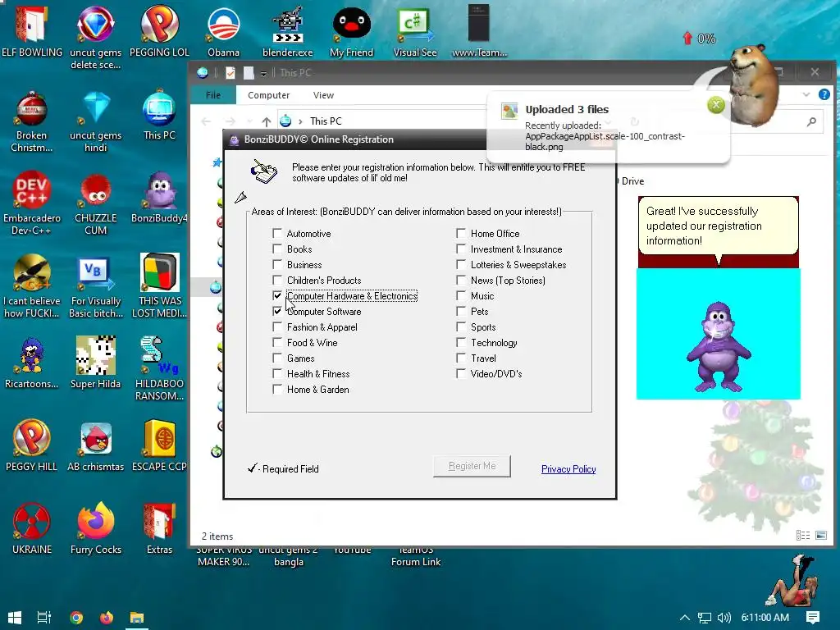840x630 pixels.
Task: Open the ELF BOWLING desktop icon
Action: (32, 30)
